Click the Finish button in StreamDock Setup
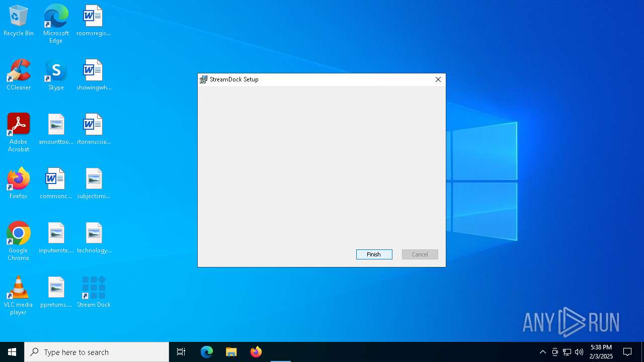 point(374,254)
